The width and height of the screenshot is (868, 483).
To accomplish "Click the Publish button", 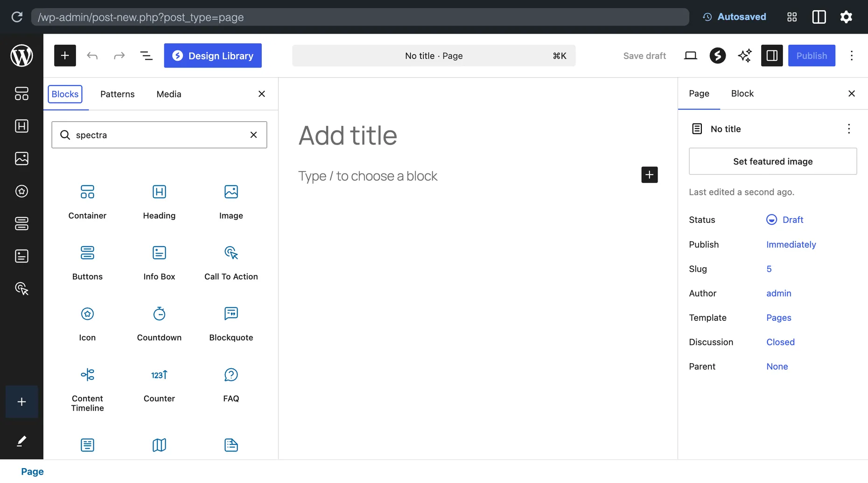I will click(x=812, y=55).
